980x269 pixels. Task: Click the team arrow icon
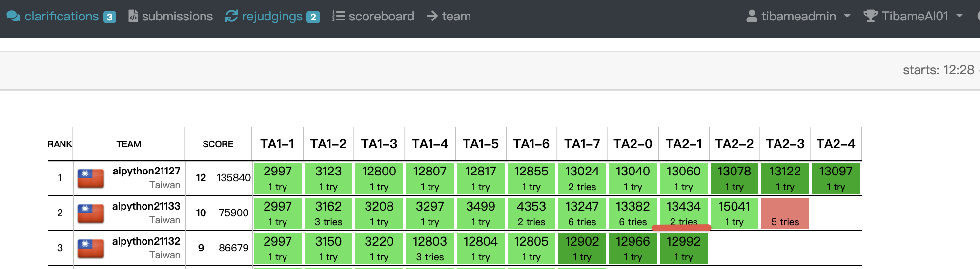pos(432,16)
